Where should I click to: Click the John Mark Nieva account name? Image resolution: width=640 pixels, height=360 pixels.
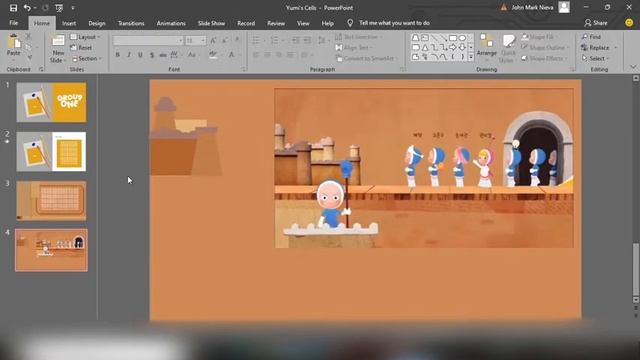coord(532,7)
